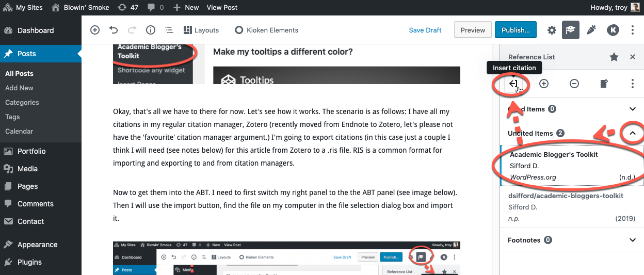Open the editor Settings gear
Image resolution: width=644 pixels, height=275 pixels.
click(x=552, y=30)
